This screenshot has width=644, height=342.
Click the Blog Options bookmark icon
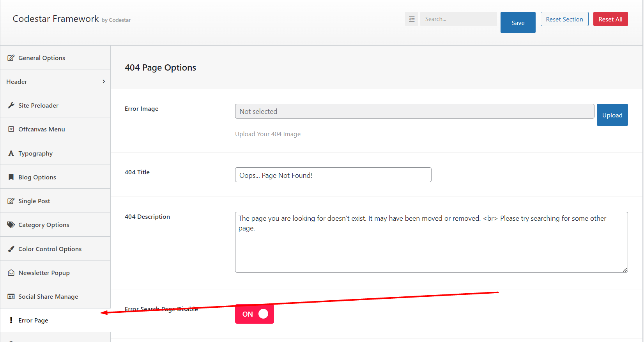pos(11,177)
